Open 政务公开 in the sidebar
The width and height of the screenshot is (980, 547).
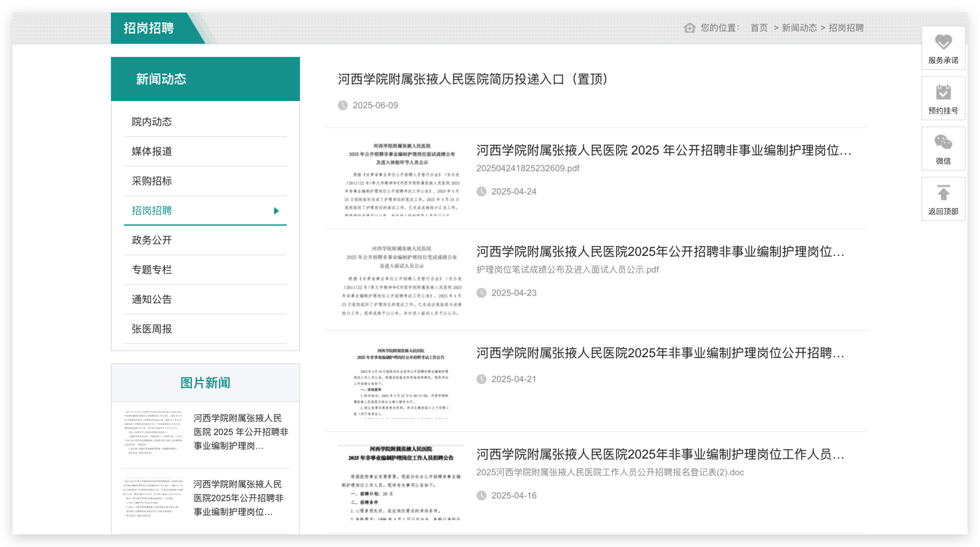click(x=152, y=240)
